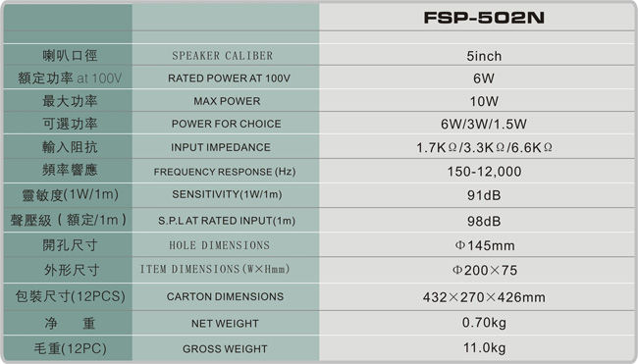Select S.P.L AT RATED INPUT label
Viewport: 638px width, 364px height.
[227, 221]
